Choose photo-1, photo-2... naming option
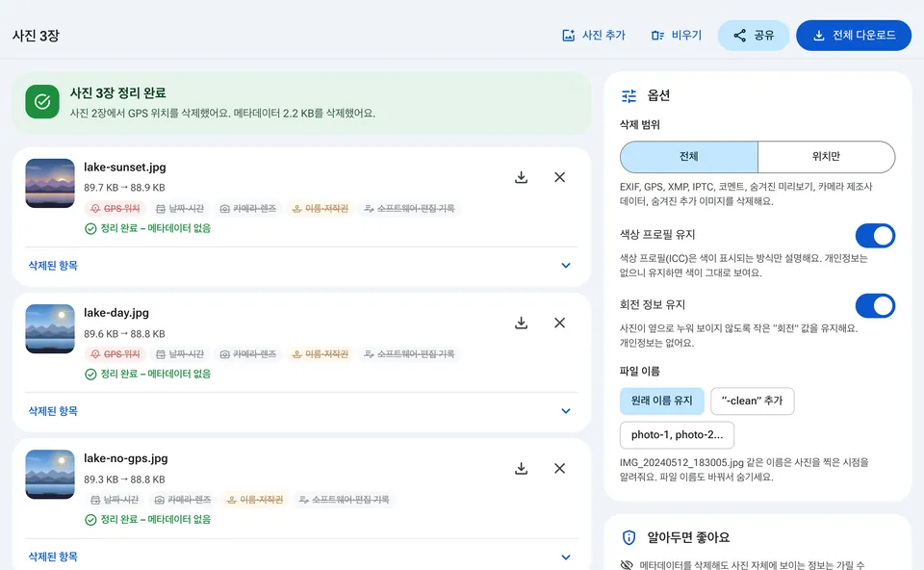This screenshot has width=924, height=570. pyautogui.click(x=677, y=435)
